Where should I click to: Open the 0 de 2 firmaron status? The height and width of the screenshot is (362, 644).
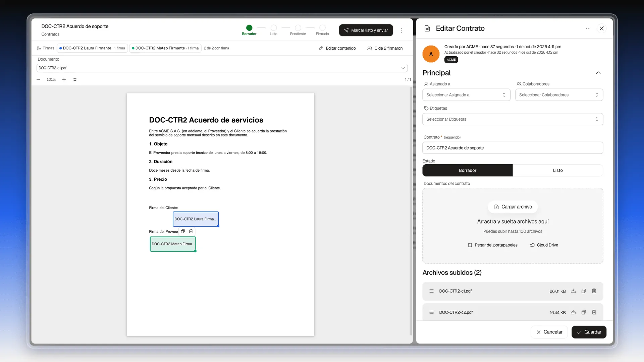(x=385, y=48)
